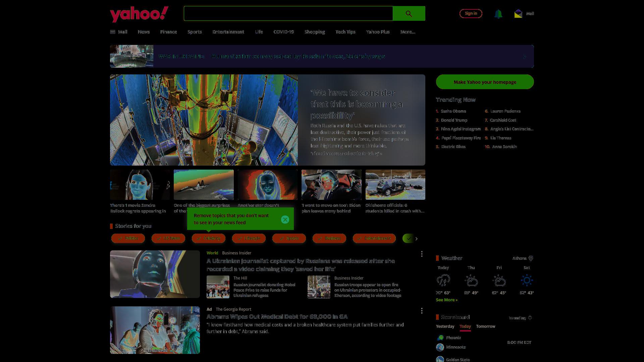The width and height of the screenshot is (644, 362).
Task: Open options menu for Ukrainian journalist story
Action: pyautogui.click(x=422, y=254)
